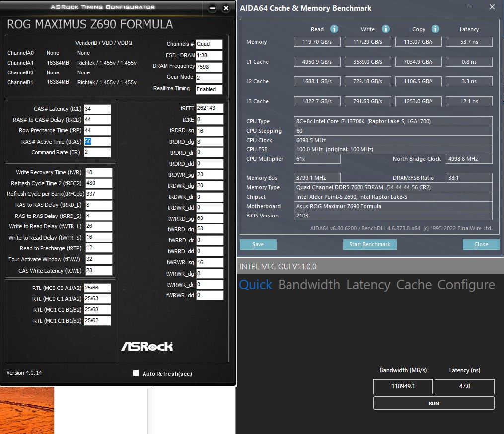Click the tRFCpb field showing 337
The height and width of the screenshot is (434, 504).
[x=99, y=194]
